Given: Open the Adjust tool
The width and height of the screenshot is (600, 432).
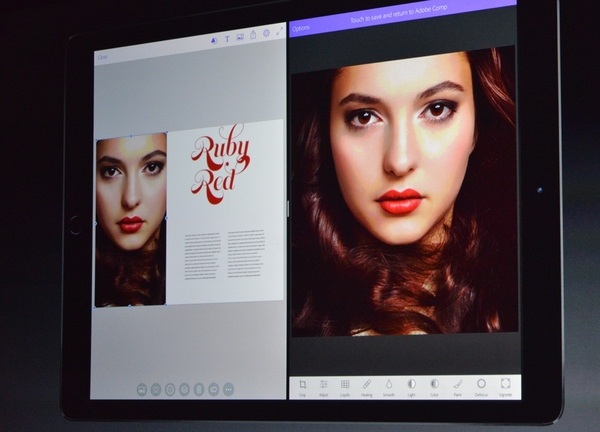Looking at the screenshot, I should click(x=324, y=386).
